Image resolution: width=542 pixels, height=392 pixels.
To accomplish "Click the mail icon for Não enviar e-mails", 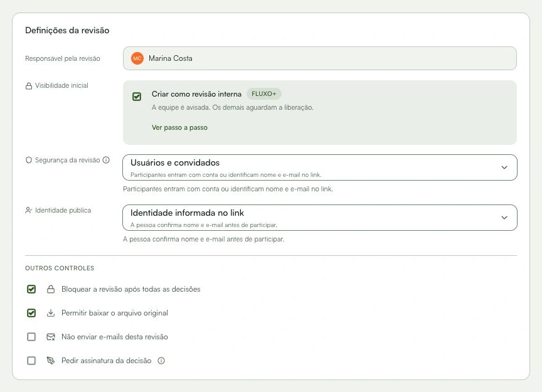I will 51,337.
